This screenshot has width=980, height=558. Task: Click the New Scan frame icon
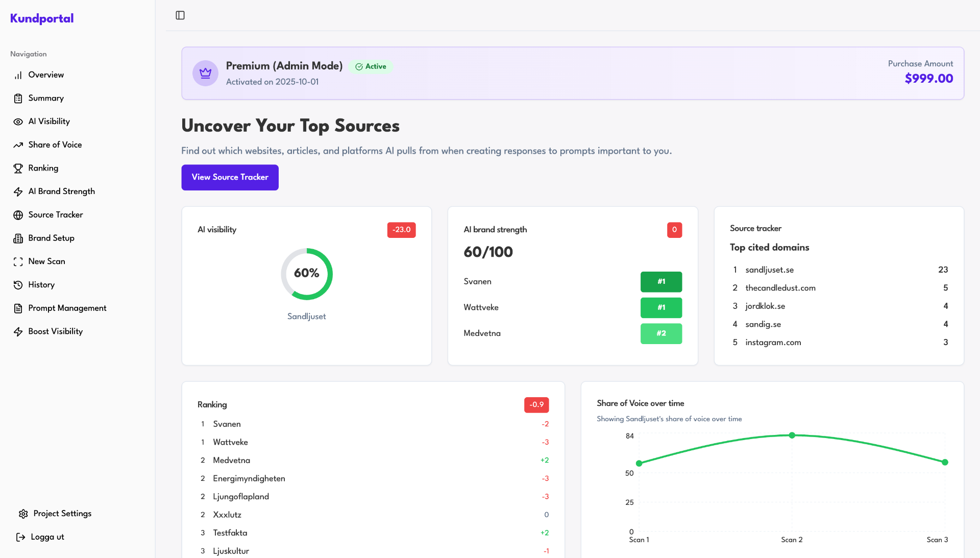click(x=18, y=261)
